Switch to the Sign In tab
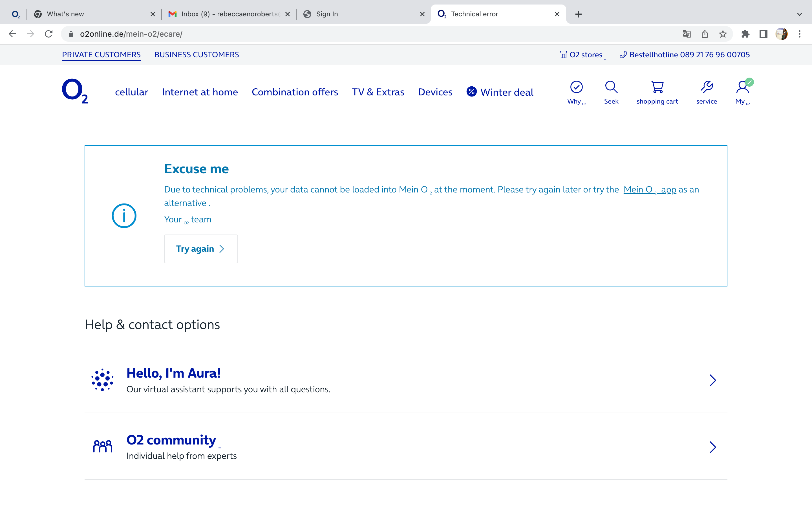The image size is (812, 508). 363,14
